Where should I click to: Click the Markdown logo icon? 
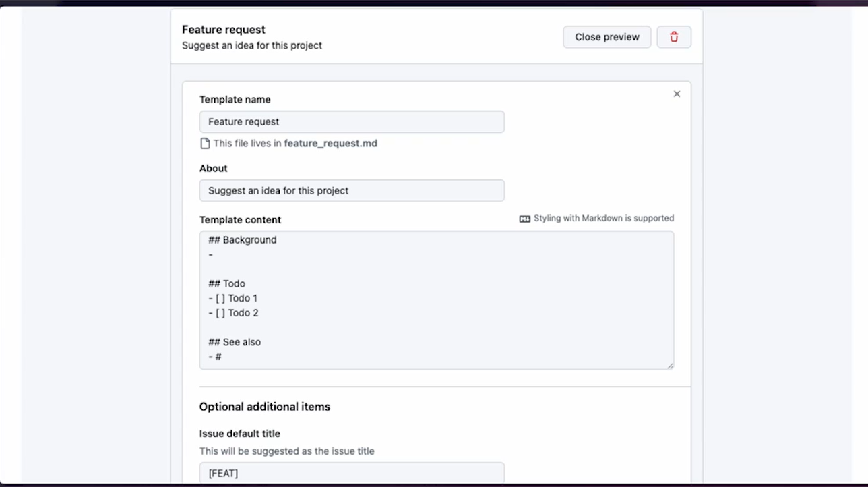[x=525, y=219]
